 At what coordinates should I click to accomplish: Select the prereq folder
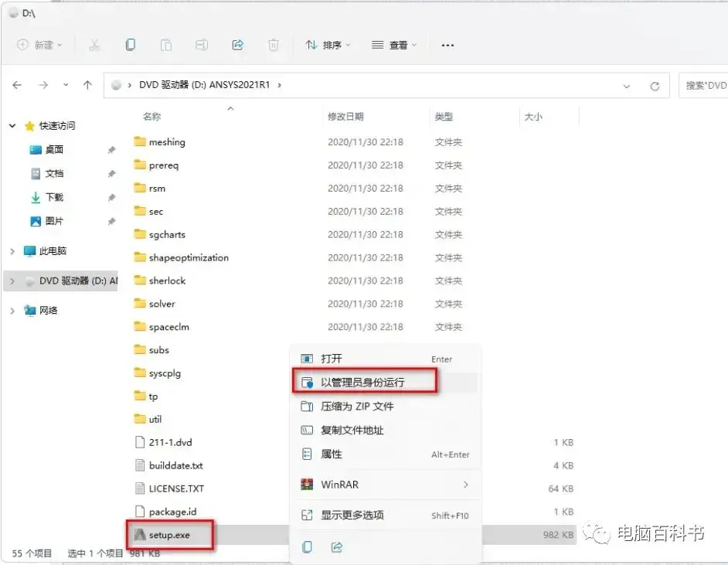tap(163, 165)
